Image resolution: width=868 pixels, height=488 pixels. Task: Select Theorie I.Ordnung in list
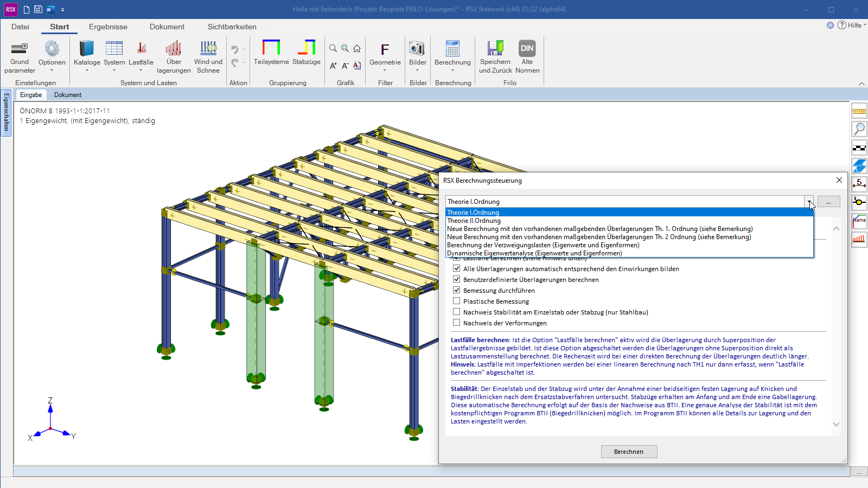coord(629,213)
